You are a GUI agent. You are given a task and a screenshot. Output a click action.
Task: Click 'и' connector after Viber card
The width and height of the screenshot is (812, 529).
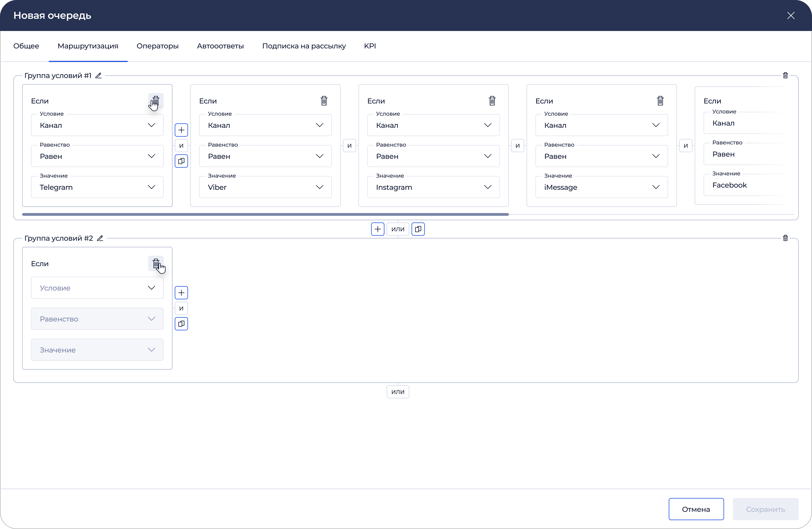[349, 145]
